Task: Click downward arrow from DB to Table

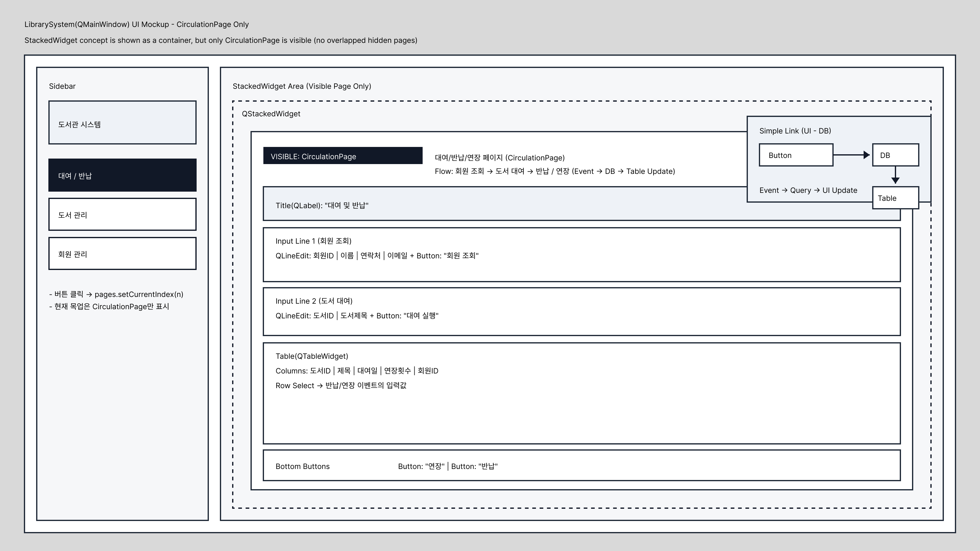Action: point(895,175)
